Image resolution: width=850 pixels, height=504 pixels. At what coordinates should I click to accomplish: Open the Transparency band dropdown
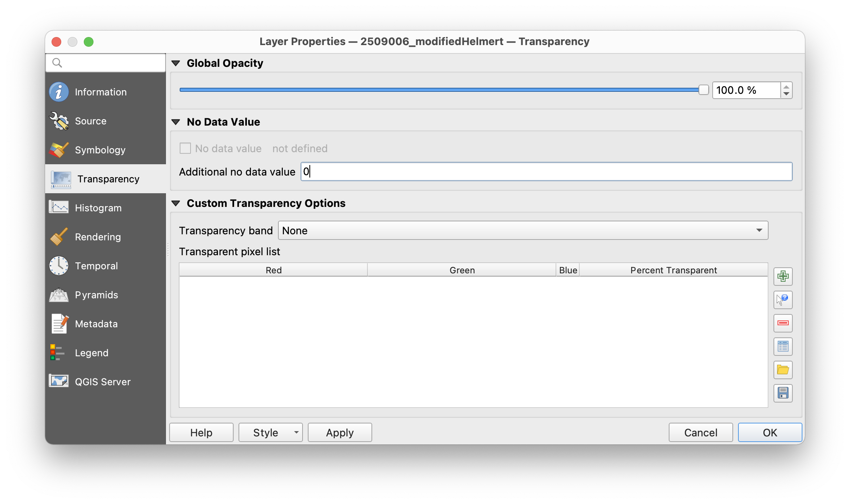523,231
